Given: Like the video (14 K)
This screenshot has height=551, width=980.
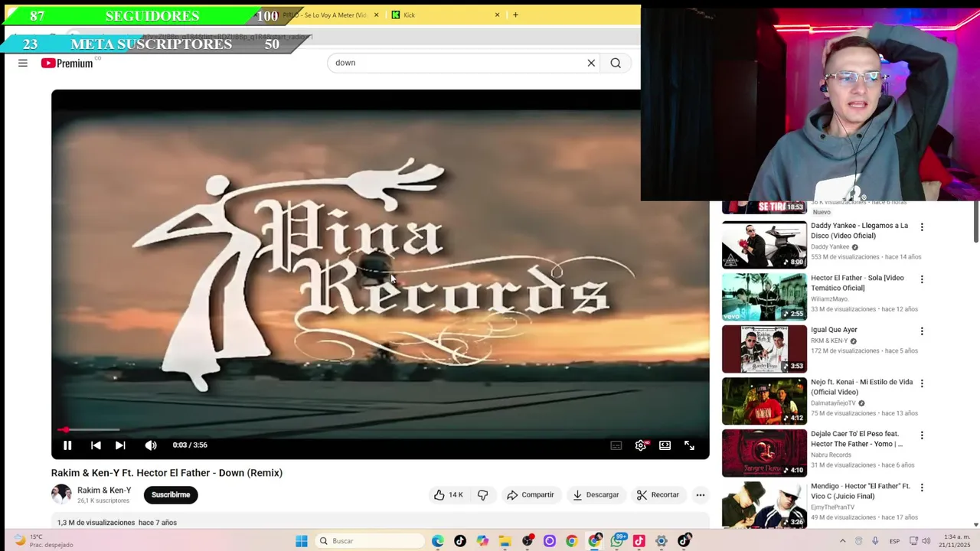Looking at the screenshot, I should [x=449, y=494].
